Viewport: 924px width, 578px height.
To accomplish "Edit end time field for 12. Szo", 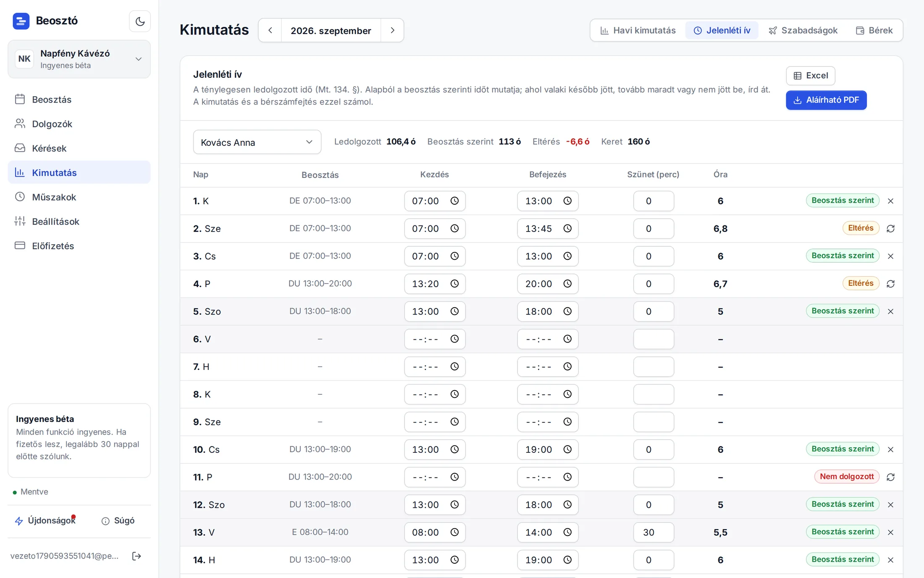I will (548, 504).
